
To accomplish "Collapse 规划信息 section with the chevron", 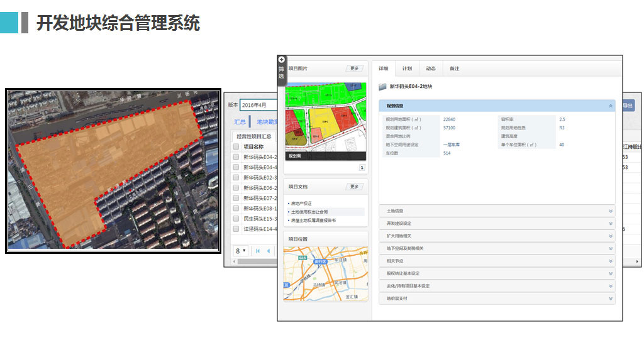I will pos(610,106).
